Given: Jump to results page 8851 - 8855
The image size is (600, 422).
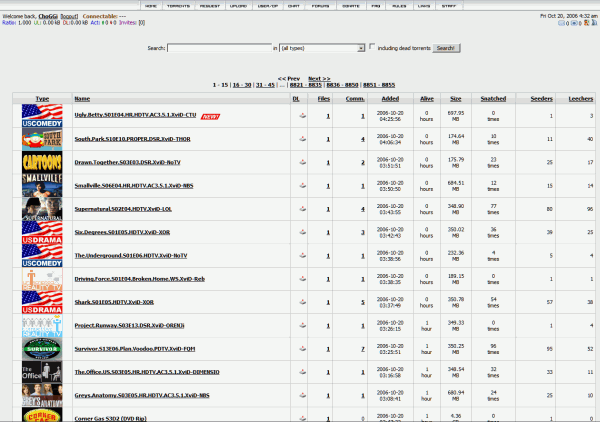Looking at the screenshot, I should (379, 85).
